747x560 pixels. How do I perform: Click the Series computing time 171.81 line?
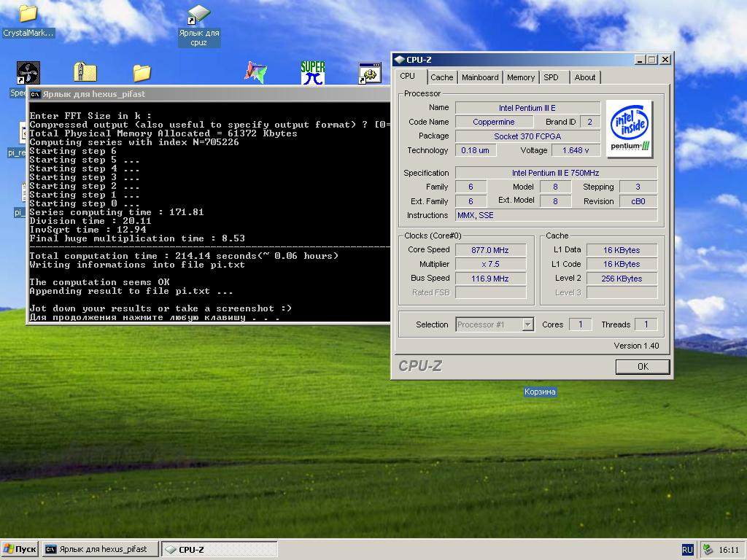click(117, 212)
